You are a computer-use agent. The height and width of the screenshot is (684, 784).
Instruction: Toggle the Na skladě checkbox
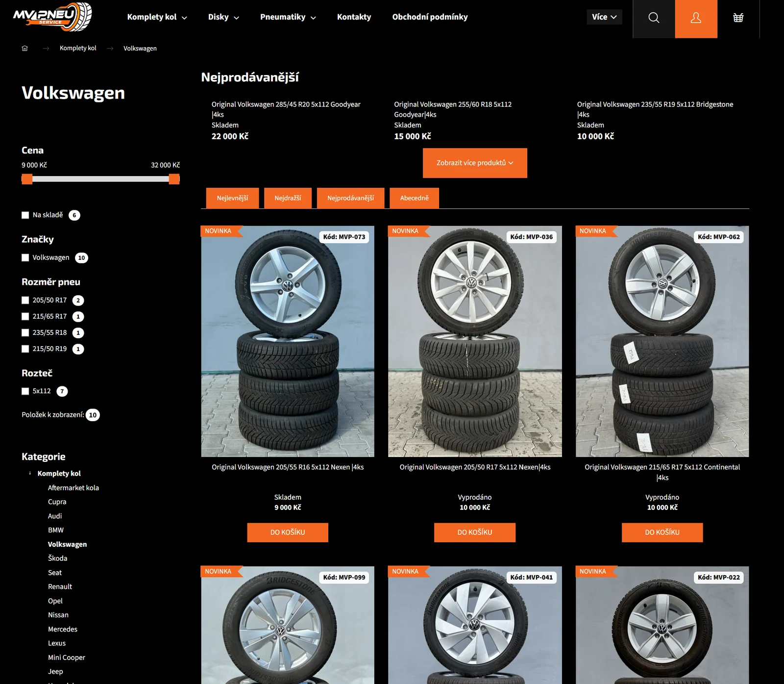(25, 215)
